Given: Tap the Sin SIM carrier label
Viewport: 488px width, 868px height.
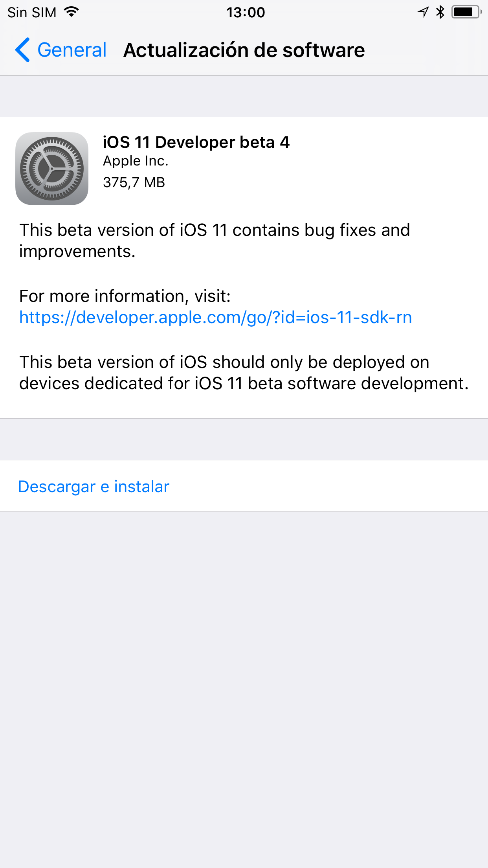Looking at the screenshot, I should click(x=32, y=12).
